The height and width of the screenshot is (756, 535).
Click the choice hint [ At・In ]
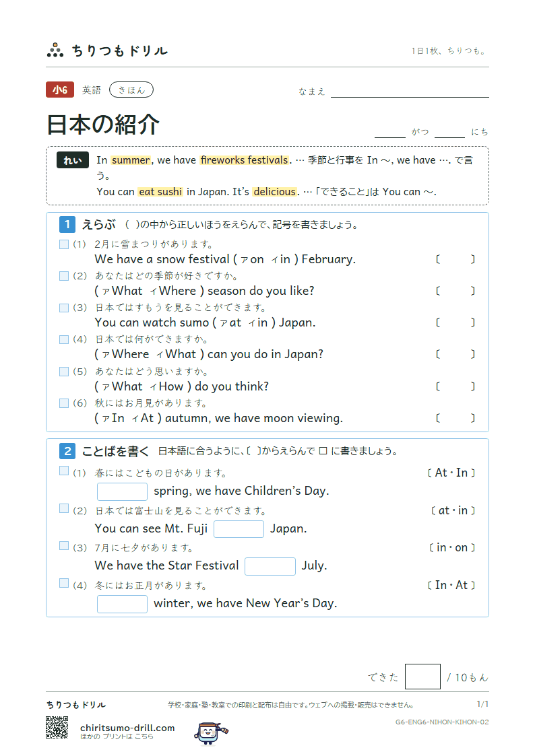point(451,473)
